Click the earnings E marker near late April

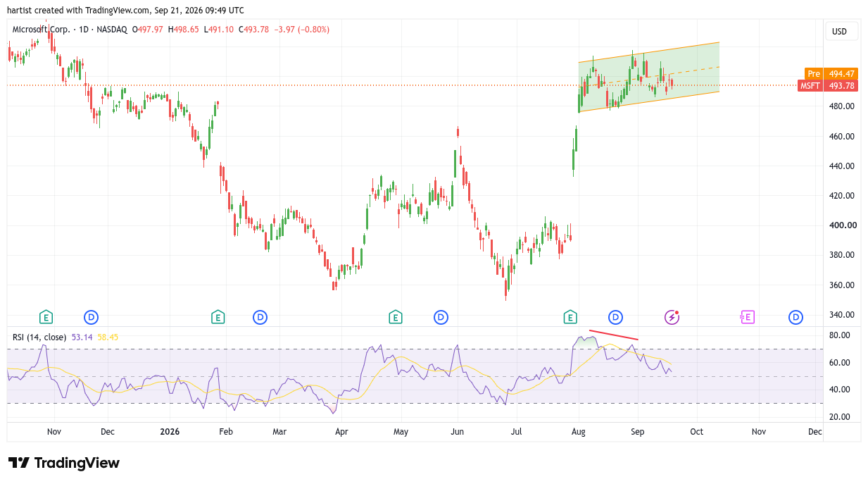[x=396, y=317]
